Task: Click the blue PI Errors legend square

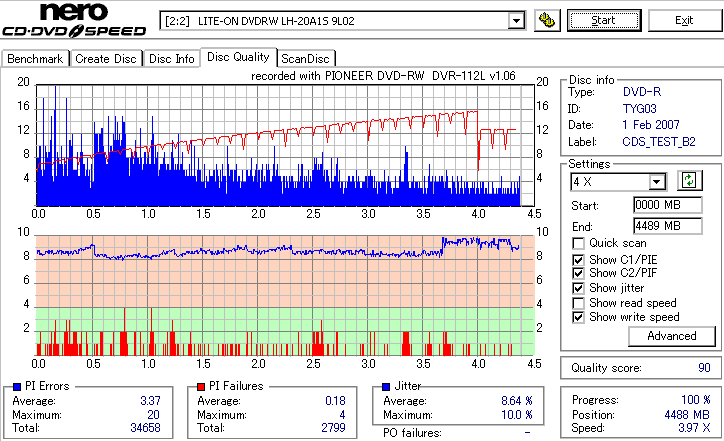Action: coord(17,387)
